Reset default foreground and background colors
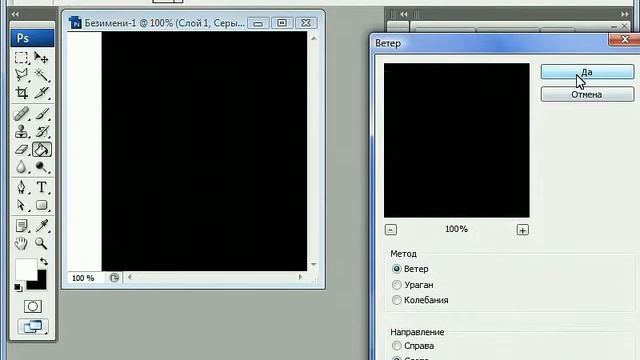Screen dimensions: 640x360 pyautogui.click(x=18, y=287)
